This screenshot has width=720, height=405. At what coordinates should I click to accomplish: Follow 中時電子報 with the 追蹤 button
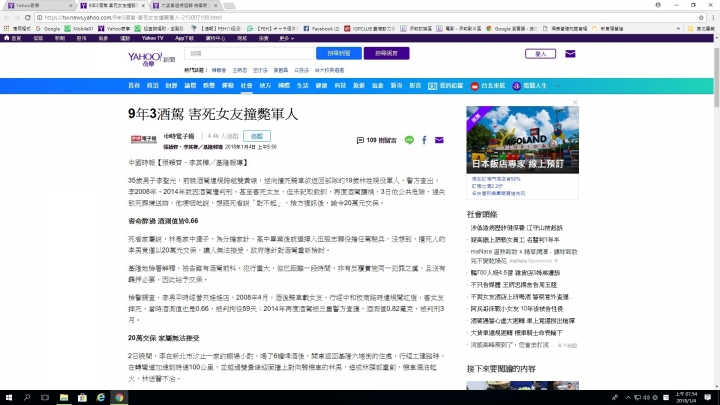point(258,134)
